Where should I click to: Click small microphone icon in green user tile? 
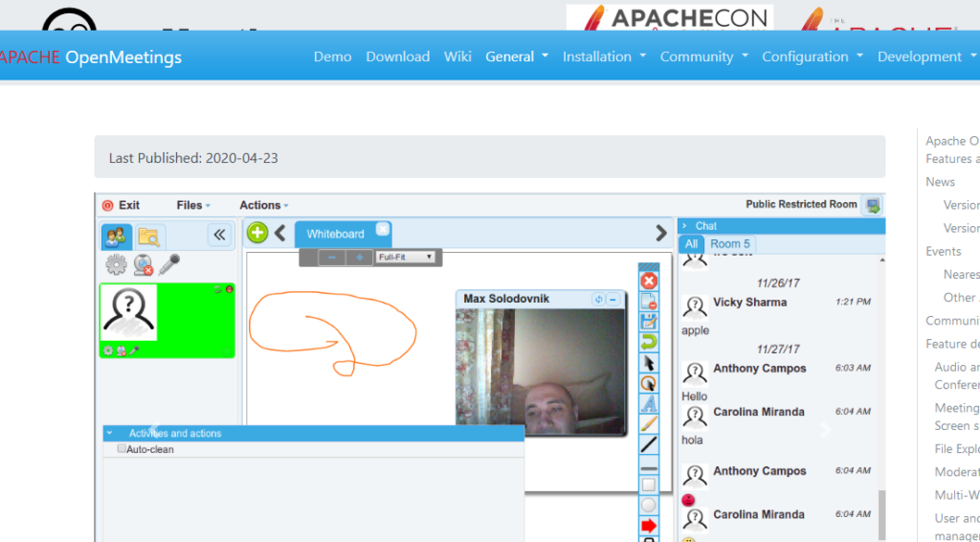coord(134,350)
